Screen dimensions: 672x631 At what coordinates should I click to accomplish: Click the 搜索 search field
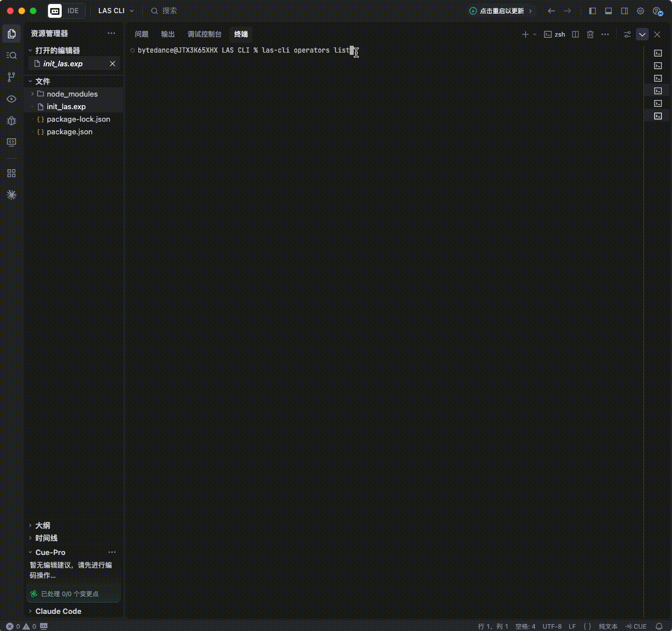tap(169, 11)
